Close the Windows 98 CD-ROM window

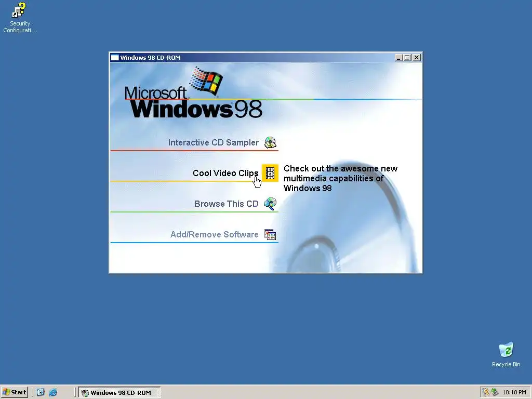pos(417,58)
